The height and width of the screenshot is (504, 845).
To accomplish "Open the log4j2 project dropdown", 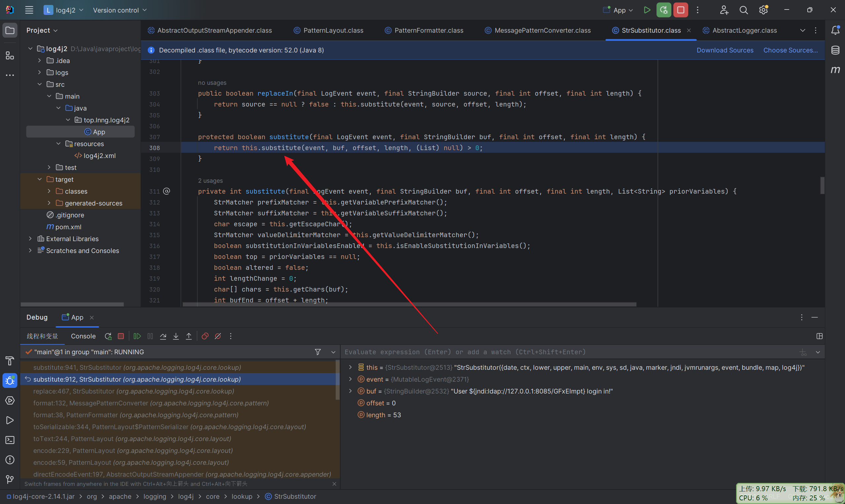I will click(63, 10).
